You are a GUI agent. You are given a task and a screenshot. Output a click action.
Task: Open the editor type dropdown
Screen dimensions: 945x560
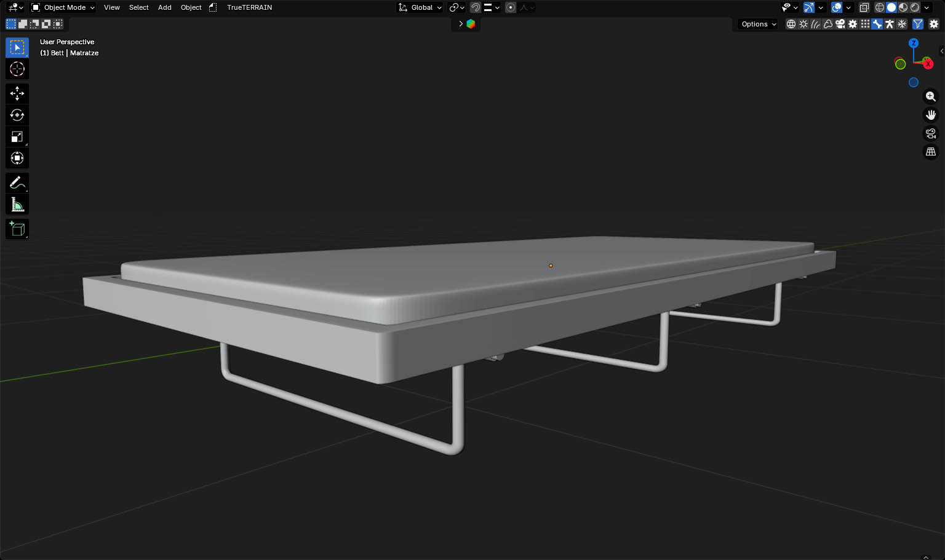(x=15, y=7)
